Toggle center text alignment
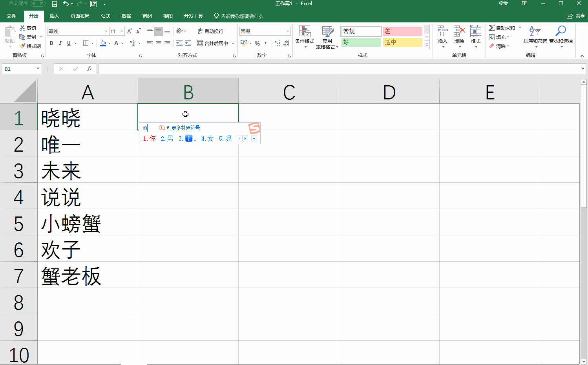The image size is (588, 365). (159, 43)
